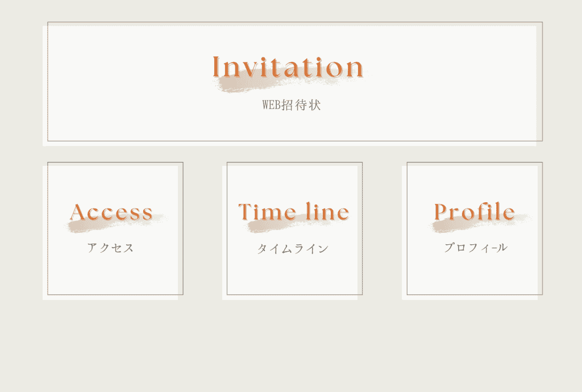This screenshot has width=582, height=392.
Task: Click the orange Profile heading
Action: pyautogui.click(x=475, y=212)
